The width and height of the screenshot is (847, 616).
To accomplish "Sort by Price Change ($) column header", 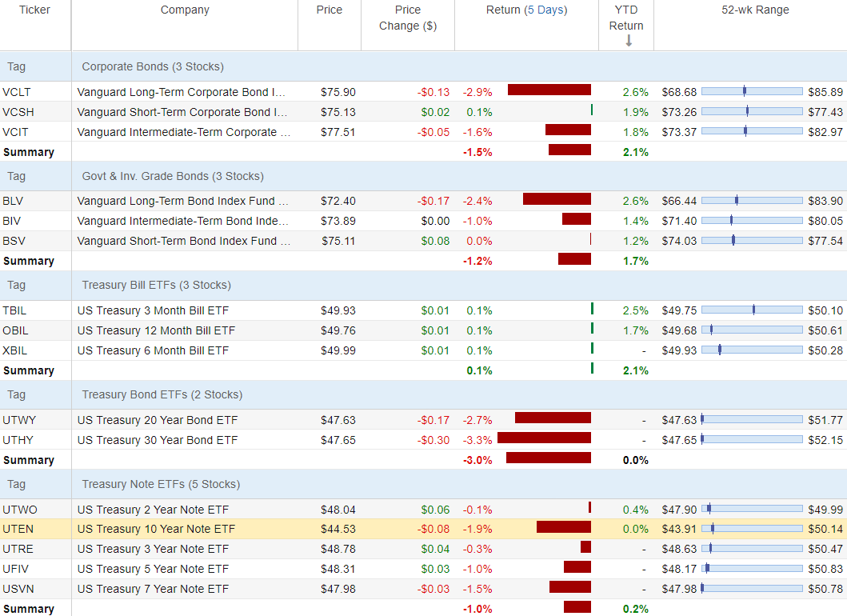I will tap(408, 18).
